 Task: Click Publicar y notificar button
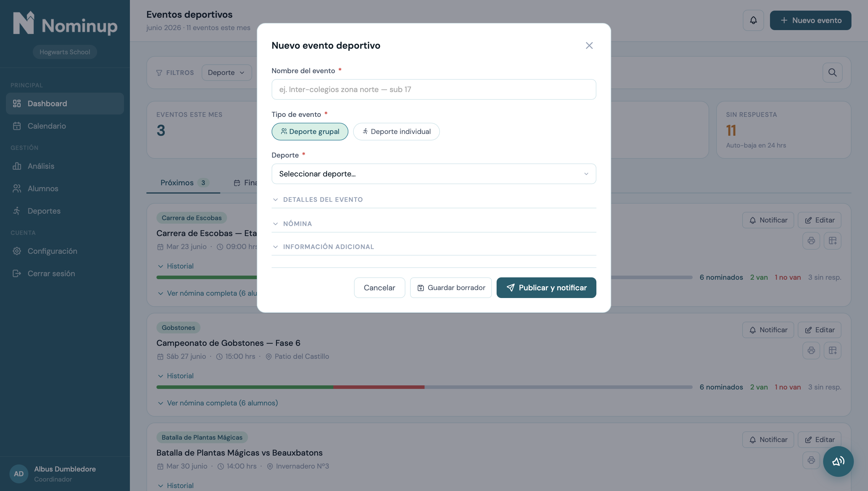point(546,288)
